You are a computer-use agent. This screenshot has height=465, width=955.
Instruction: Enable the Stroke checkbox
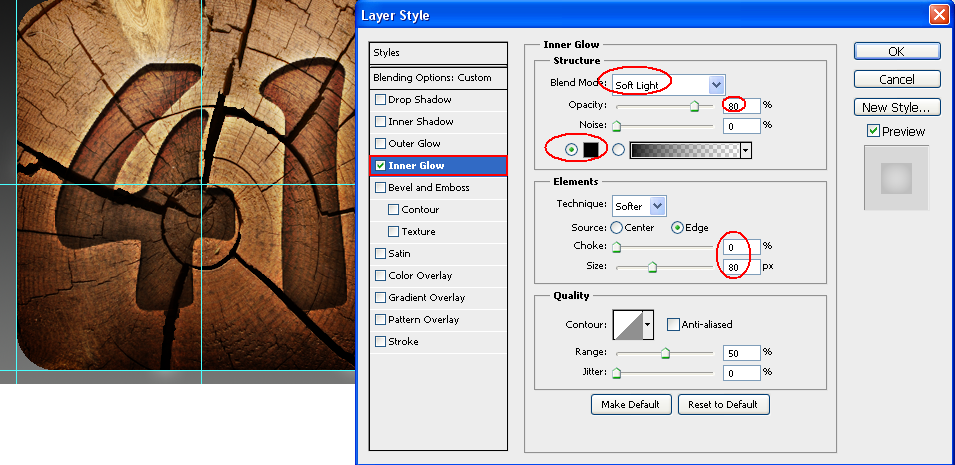tap(380, 341)
